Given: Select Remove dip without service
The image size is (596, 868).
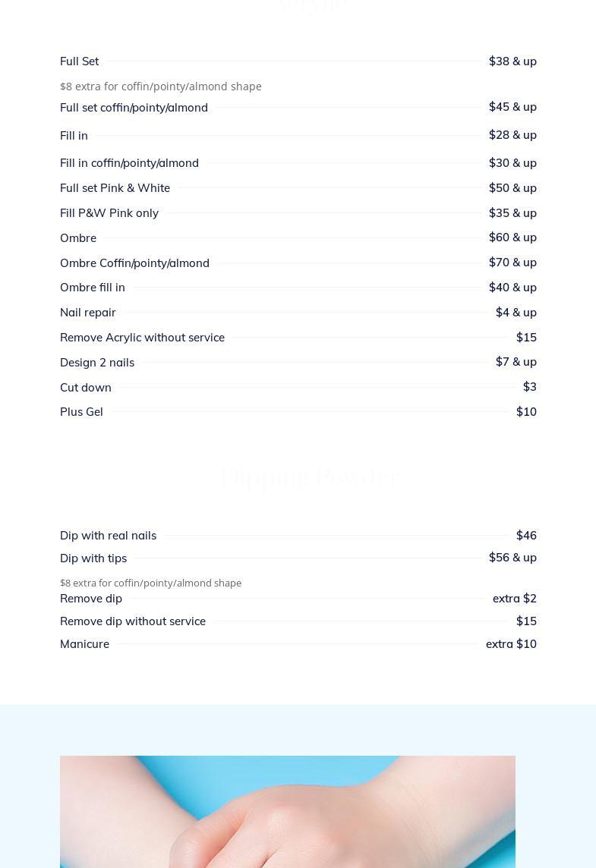Looking at the screenshot, I should tap(132, 621).
